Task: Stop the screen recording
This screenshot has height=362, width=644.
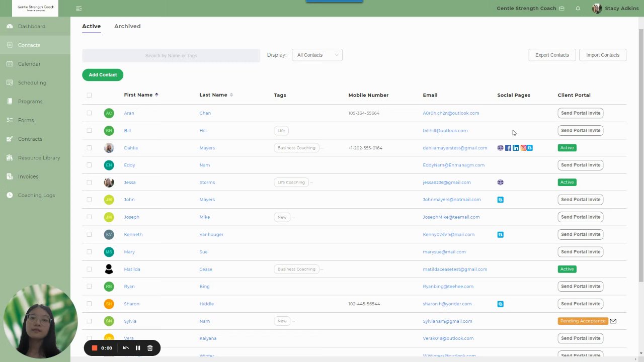Action: [94, 348]
